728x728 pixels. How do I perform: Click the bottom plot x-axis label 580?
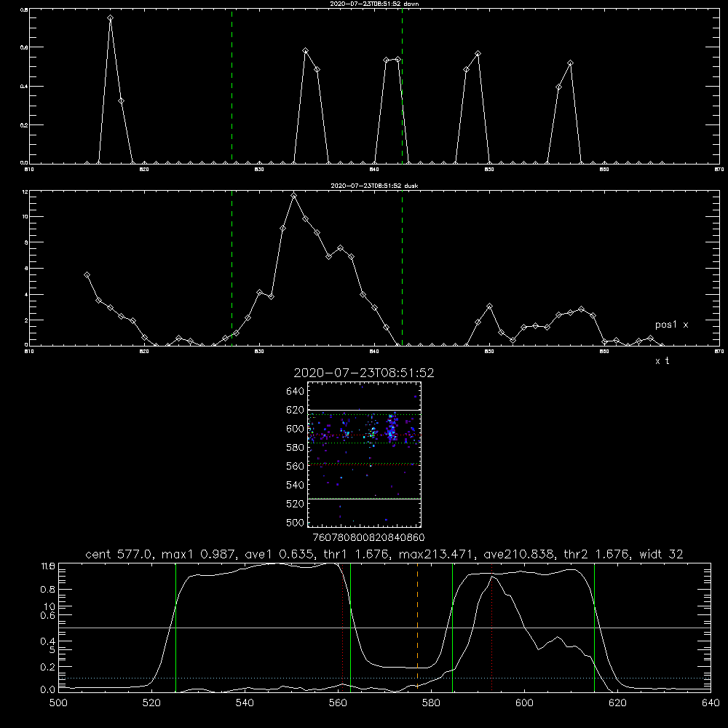pos(431,703)
